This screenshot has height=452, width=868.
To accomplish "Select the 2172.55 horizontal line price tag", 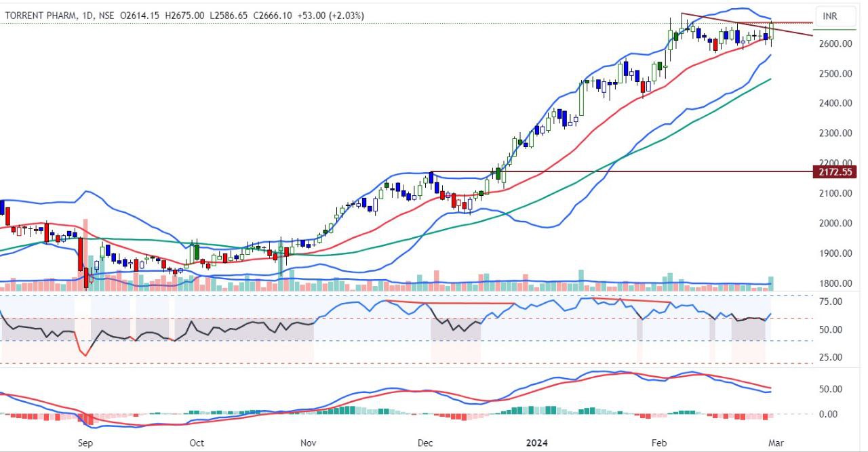I will tap(836, 172).
